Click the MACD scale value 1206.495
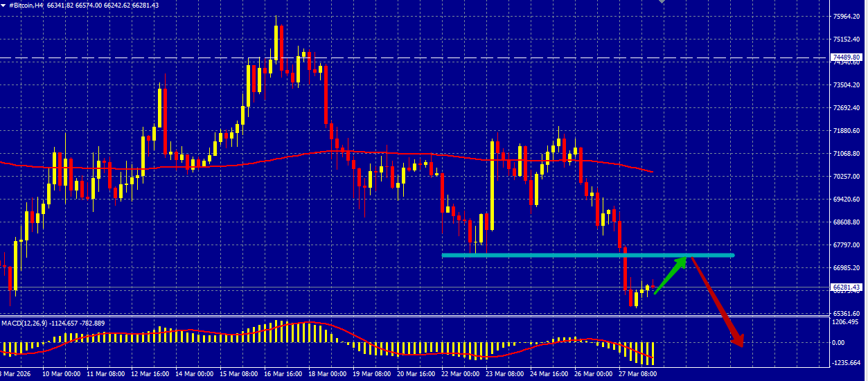The width and height of the screenshot is (868, 381). pyautogui.click(x=847, y=322)
